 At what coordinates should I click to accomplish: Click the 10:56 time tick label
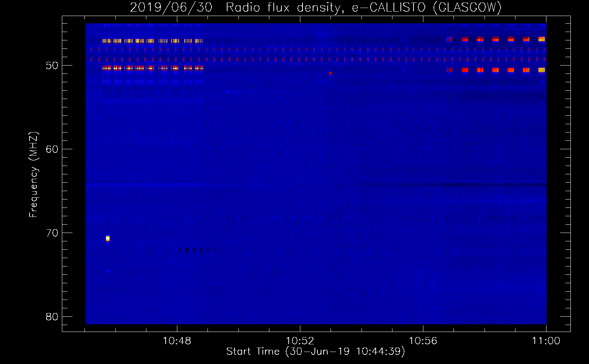[423, 341]
